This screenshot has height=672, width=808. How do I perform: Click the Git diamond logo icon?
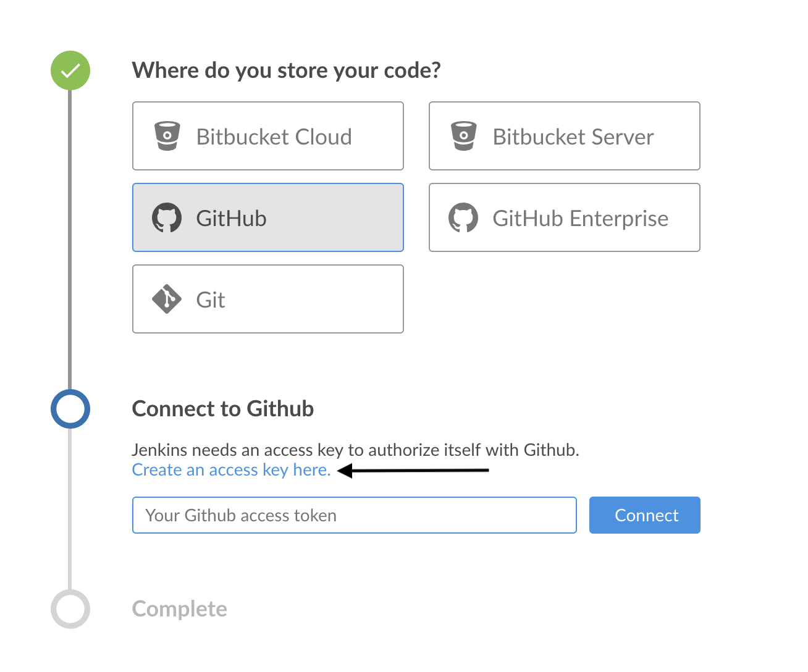pyautogui.click(x=167, y=299)
